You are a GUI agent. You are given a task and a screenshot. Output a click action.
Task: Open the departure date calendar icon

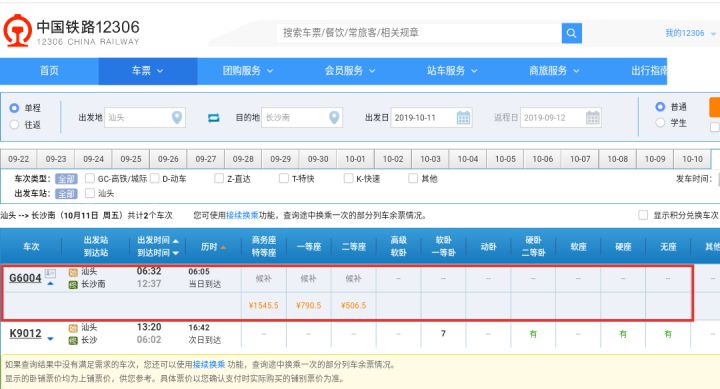463,118
